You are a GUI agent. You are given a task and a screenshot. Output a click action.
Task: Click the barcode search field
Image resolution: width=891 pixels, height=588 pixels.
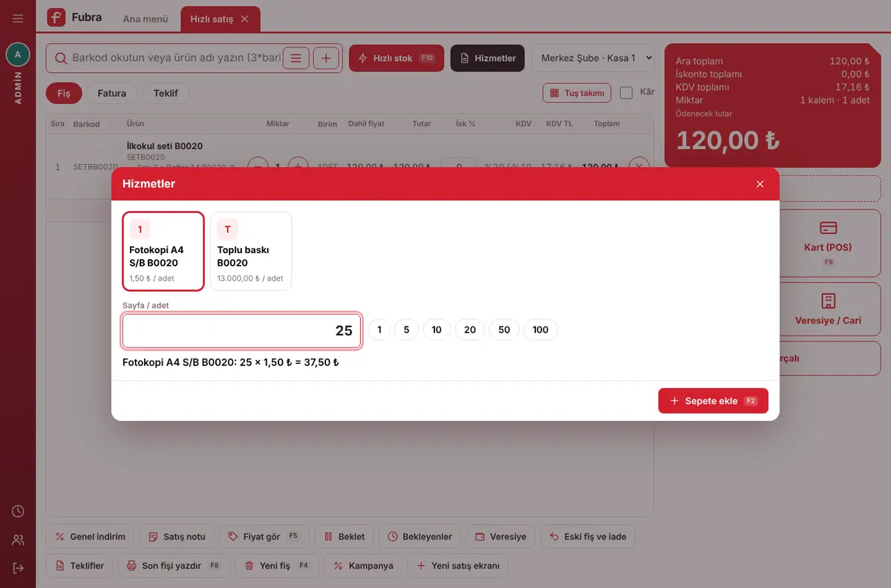click(176, 57)
